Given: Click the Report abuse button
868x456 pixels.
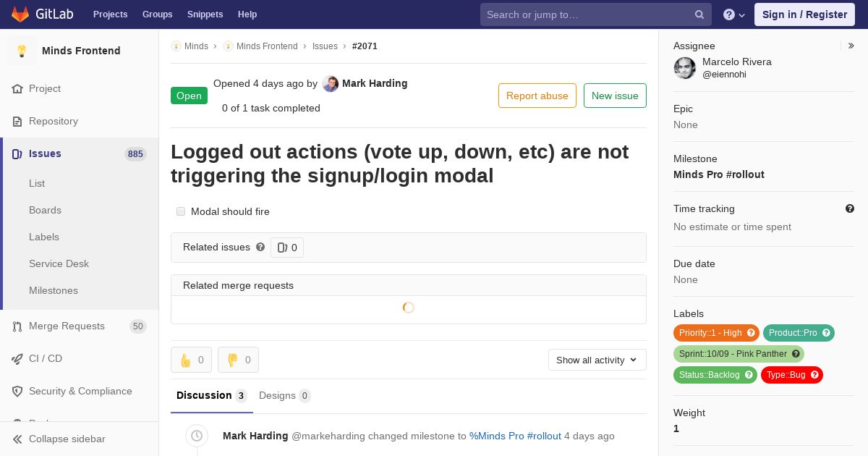Looking at the screenshot, I should coord(537,96).
